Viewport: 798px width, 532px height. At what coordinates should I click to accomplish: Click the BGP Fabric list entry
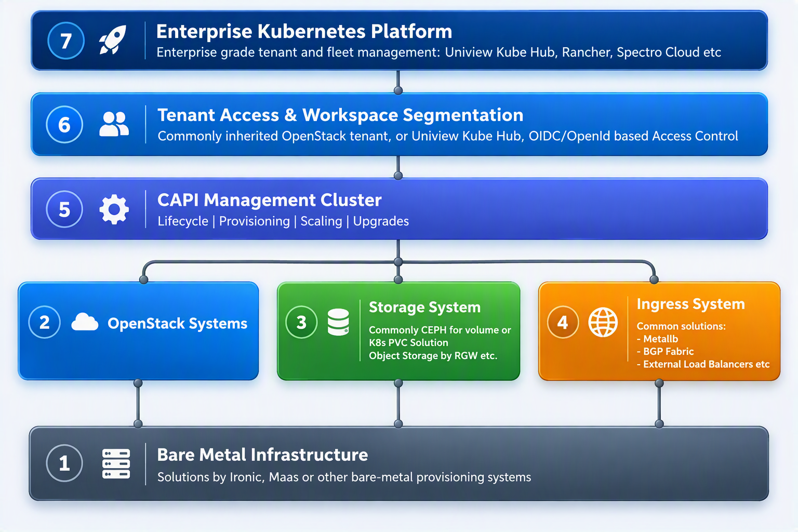coord(665,351)
